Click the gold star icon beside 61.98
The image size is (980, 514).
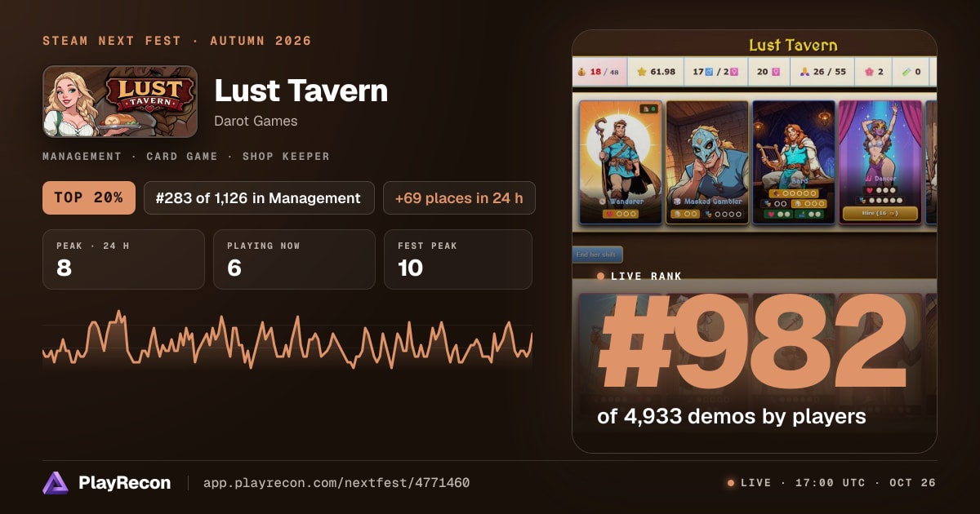pyautogui.click(x=642, y=72)
